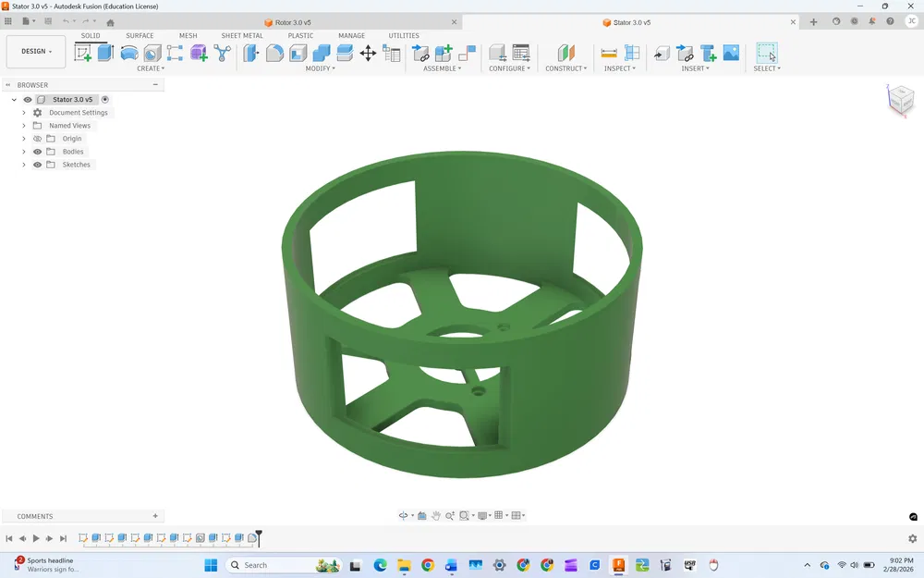
Task: Toggle visibility of Stator 3.0 v5 component
Action: click(27, 100)
